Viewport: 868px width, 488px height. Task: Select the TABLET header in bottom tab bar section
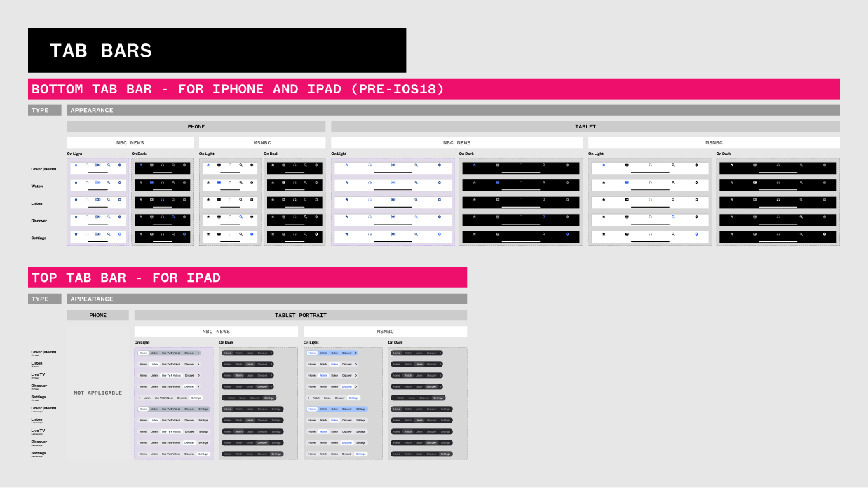(x=585, y=127)
